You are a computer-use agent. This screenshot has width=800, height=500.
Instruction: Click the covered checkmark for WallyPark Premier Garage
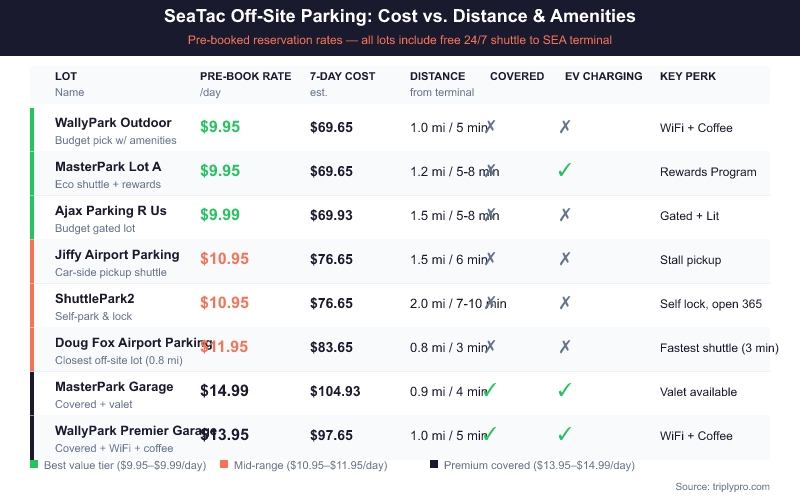pyautogui.click(x=490, y=435)
